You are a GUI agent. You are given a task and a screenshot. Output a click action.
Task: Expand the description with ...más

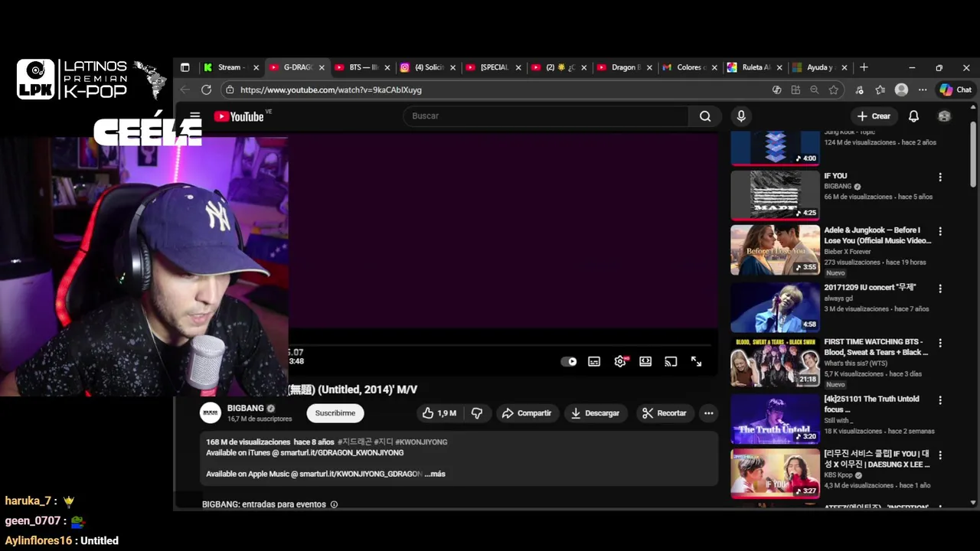pyautogui.click(x=435, y=474)
